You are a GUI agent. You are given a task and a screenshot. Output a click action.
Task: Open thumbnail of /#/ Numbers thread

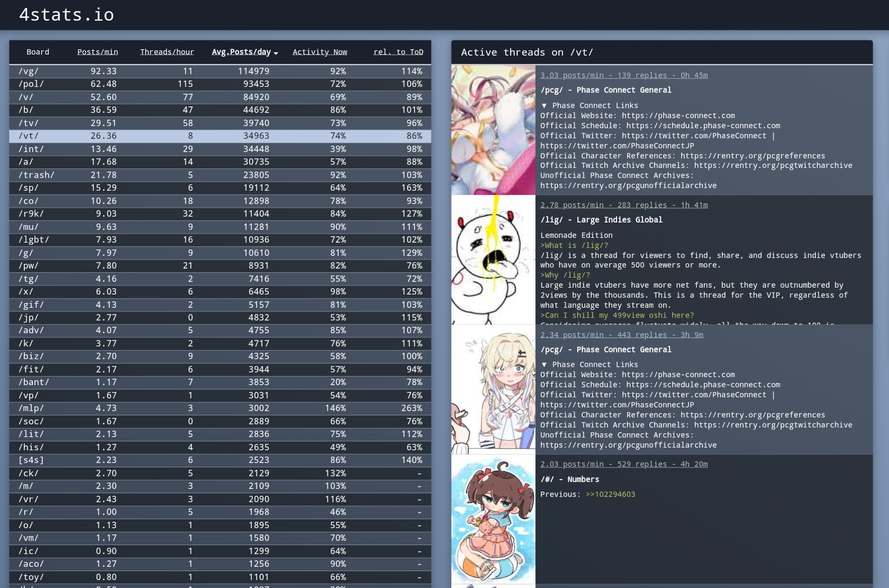pyautogui.click(x=493, y=519)
